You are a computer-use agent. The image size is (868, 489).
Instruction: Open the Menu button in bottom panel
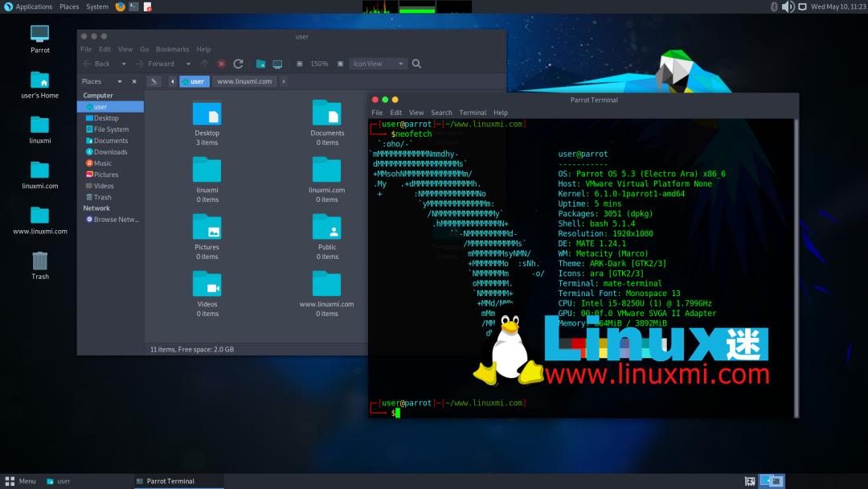pos(20,481)
